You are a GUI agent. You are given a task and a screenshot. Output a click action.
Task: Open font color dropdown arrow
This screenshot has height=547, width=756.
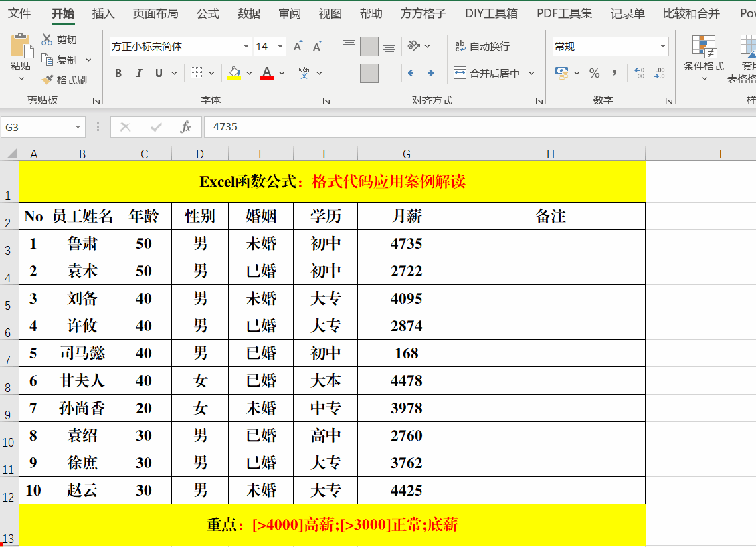click(x=282, y=74)
